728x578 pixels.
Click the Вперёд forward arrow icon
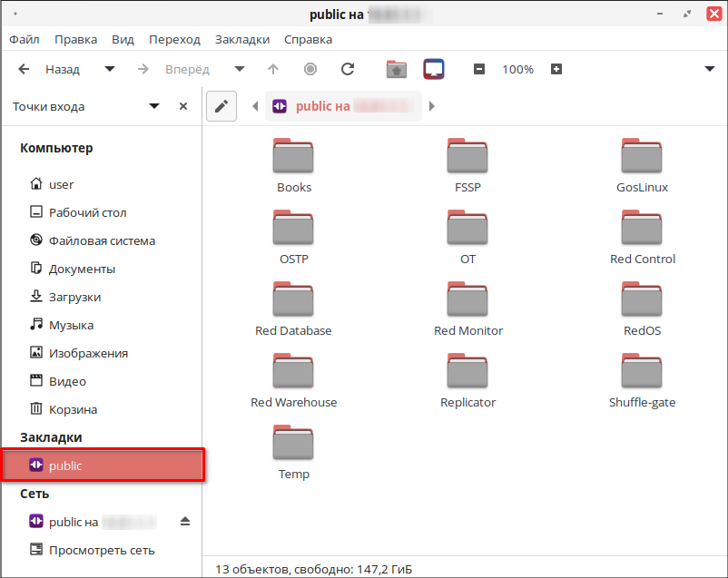tap(143, 69)
